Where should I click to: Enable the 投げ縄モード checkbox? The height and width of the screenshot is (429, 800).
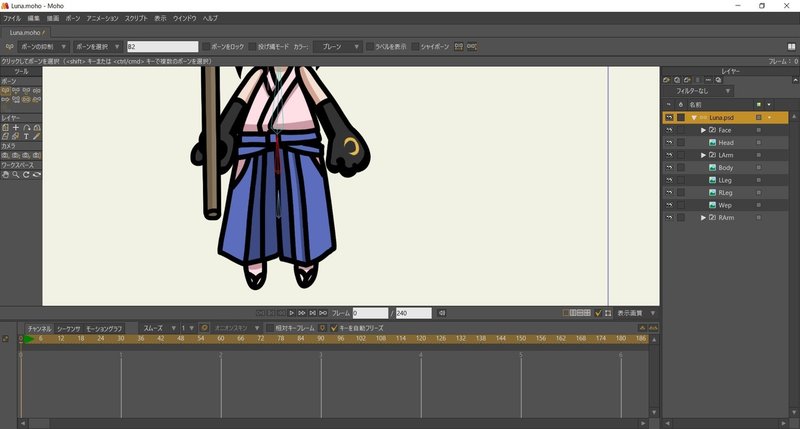pyautogui.click(x=252, y=46)
